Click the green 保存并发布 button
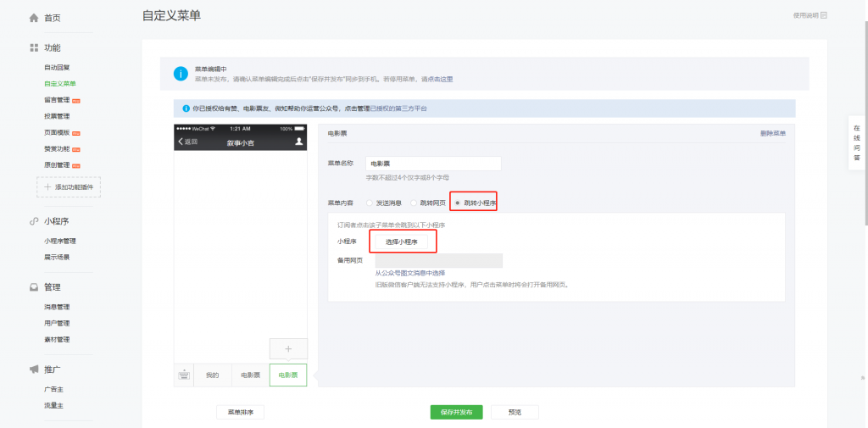The image size is (868, 428). 457,413
